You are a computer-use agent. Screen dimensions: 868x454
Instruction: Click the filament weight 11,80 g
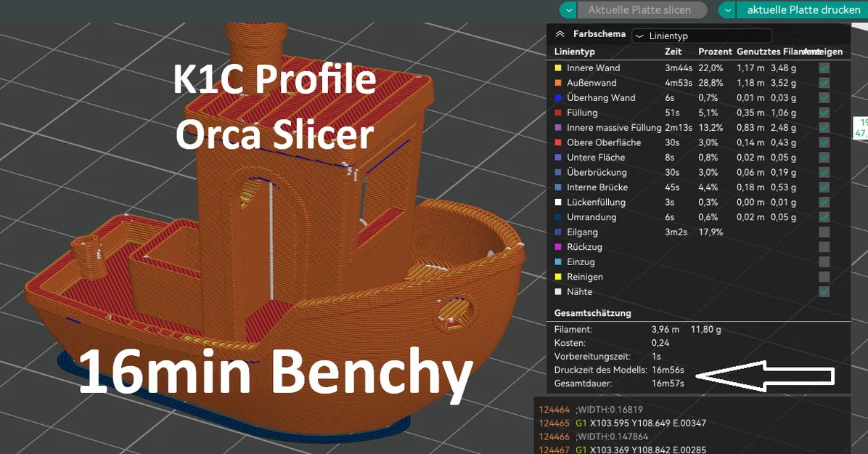pos(706,329)
